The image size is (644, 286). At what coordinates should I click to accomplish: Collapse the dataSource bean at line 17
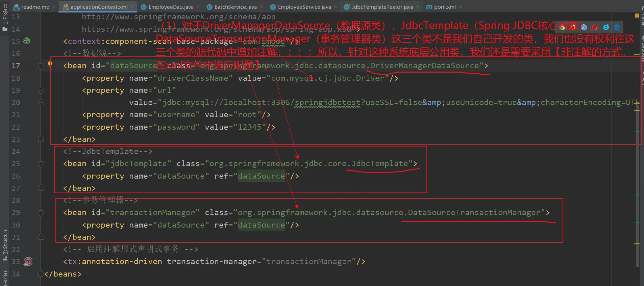pyautogui.click(x=41, y=66)
